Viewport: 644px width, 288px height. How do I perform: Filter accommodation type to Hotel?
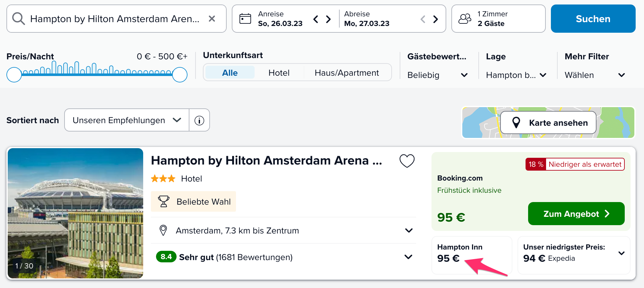[x=279, y=73]
